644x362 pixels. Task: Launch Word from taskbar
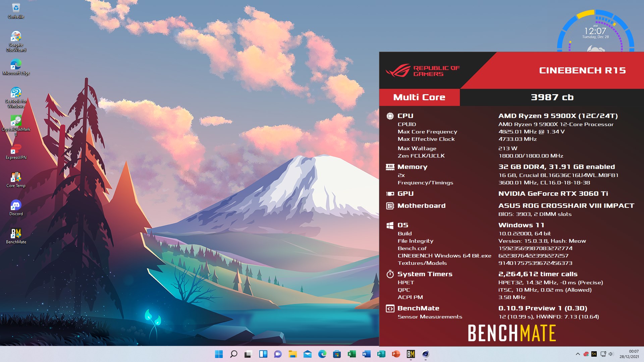(x=366, y=354)
